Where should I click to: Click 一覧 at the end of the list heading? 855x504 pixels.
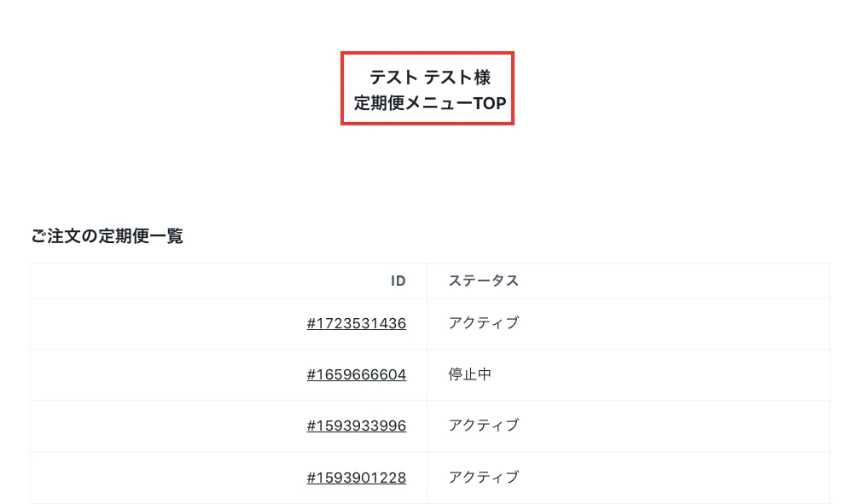(167, 236)
